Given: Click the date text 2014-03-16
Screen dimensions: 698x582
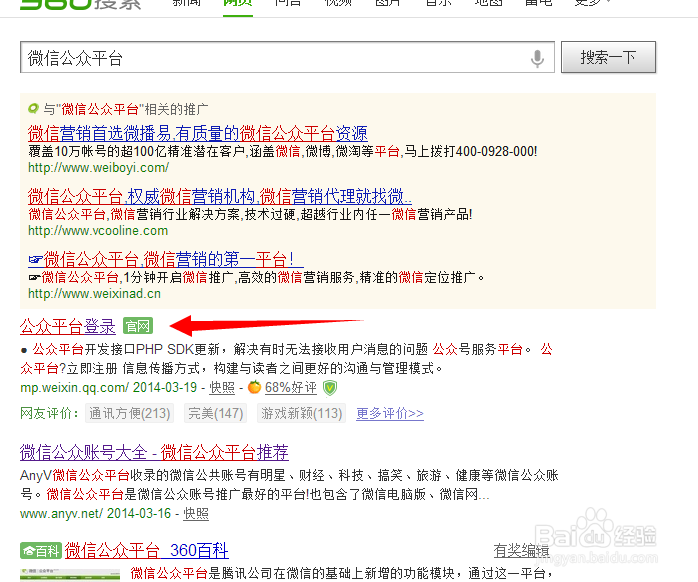Looking at the screenshot, I should (139, 514).
